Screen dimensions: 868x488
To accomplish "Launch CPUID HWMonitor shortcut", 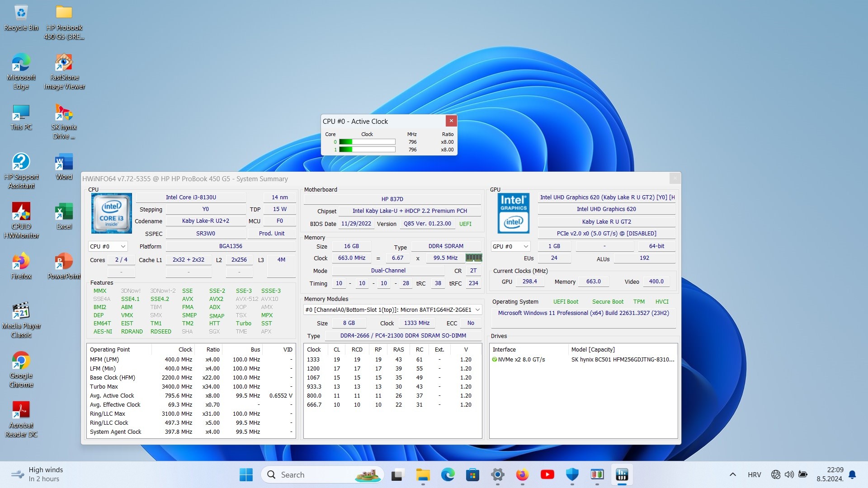I will (21, 221).
